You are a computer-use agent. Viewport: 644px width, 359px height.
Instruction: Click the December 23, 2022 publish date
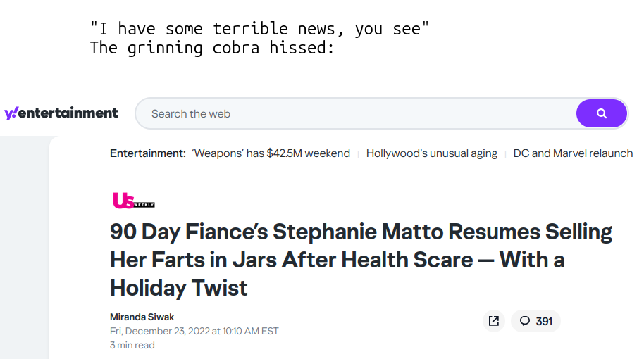tap(194, 331)
